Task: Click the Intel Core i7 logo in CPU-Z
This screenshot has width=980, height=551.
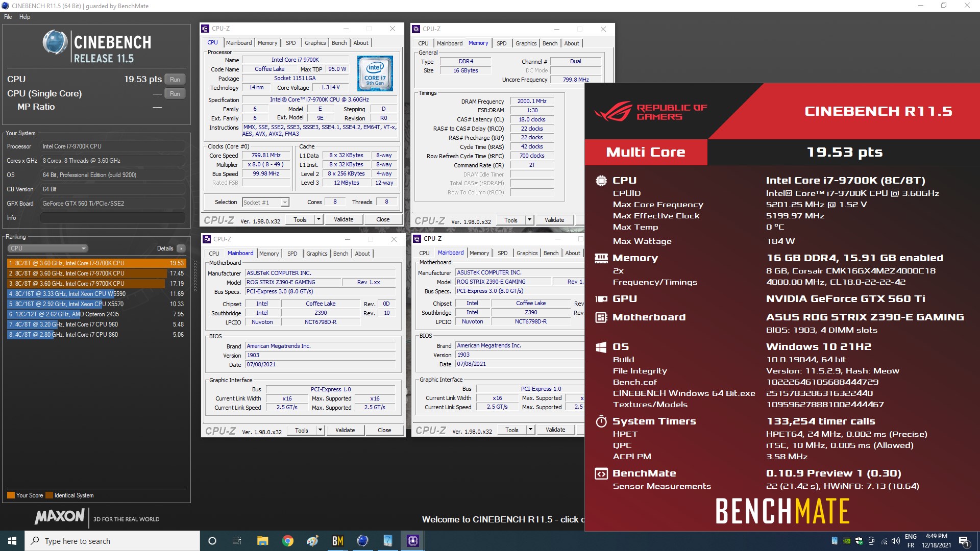Action: [375, 73]
